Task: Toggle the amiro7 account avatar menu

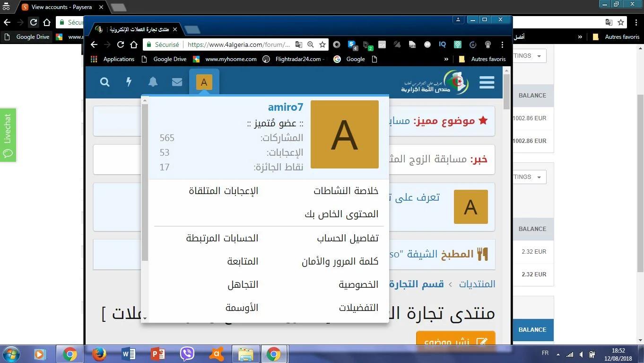Action: pyautogui.click(x=204, y=82)
